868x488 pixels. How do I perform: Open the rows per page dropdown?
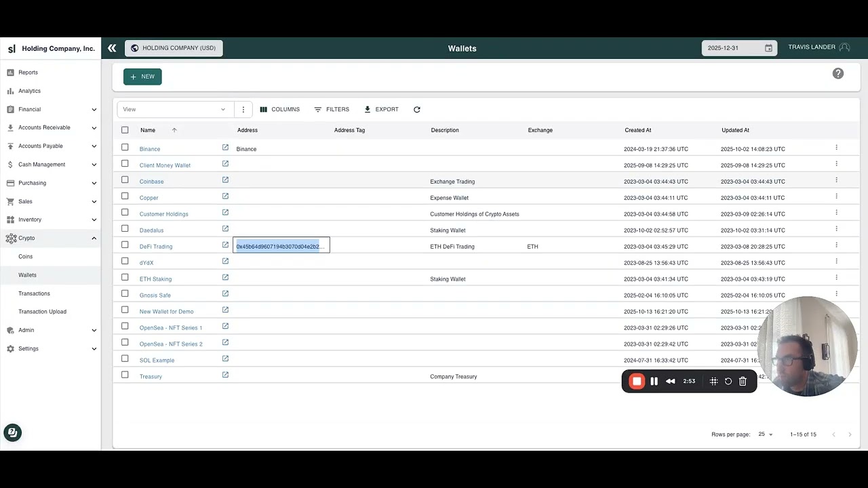766,434
